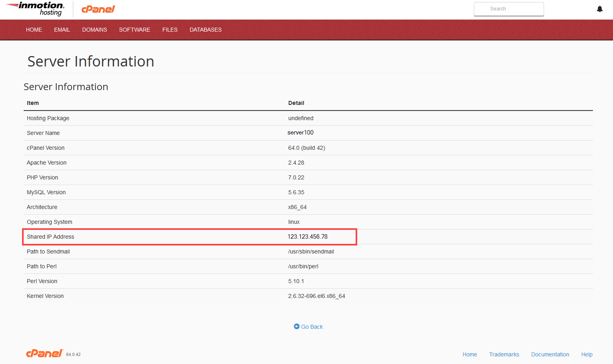Open the notifications bell
This screenshot has width=613, height=364.
(599, 9)
